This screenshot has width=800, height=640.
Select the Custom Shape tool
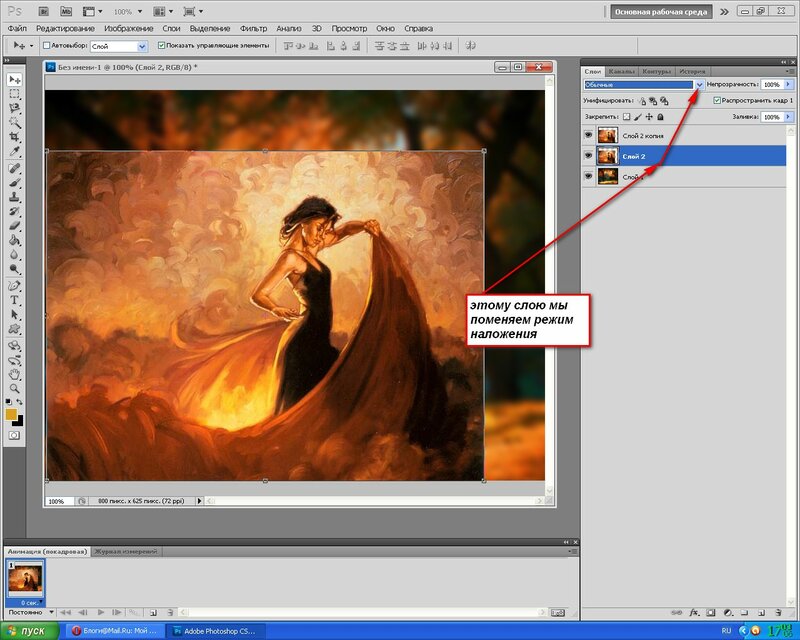pos(14,329)
